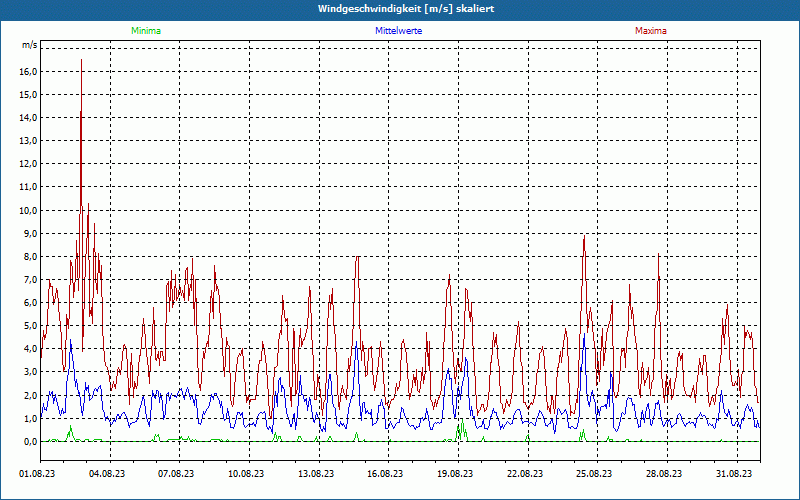Click the red Maxima legend label
The width and height of the screenshot is (800, 500).
tap(651, 31)
